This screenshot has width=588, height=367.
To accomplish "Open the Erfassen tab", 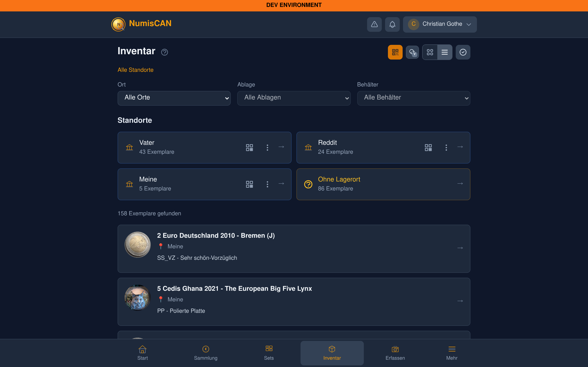I will 395,353.
